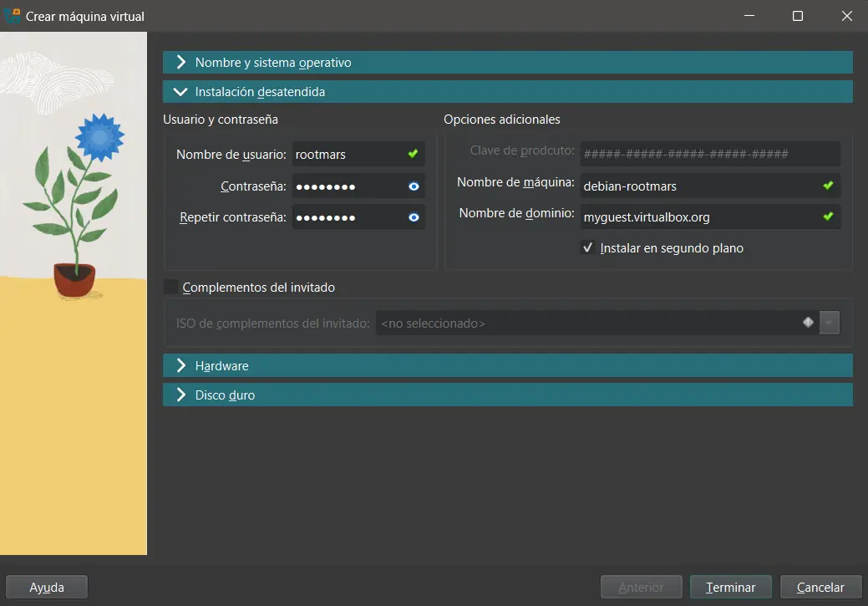868x606 pixels.
Task: Click the green checkmark beside machine name
Action: click(x=828, y=185)
